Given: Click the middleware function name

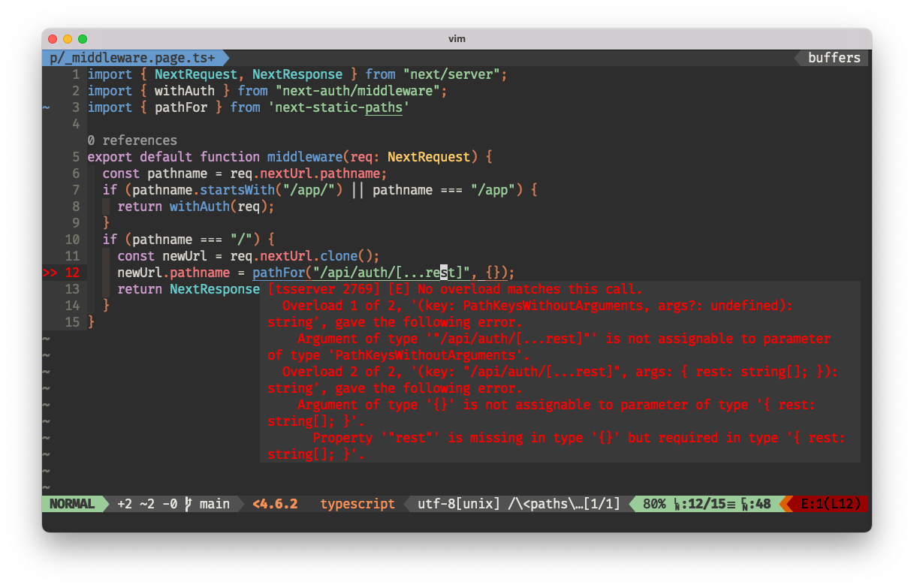Looking at the screenshot, I should pos(305,157).
